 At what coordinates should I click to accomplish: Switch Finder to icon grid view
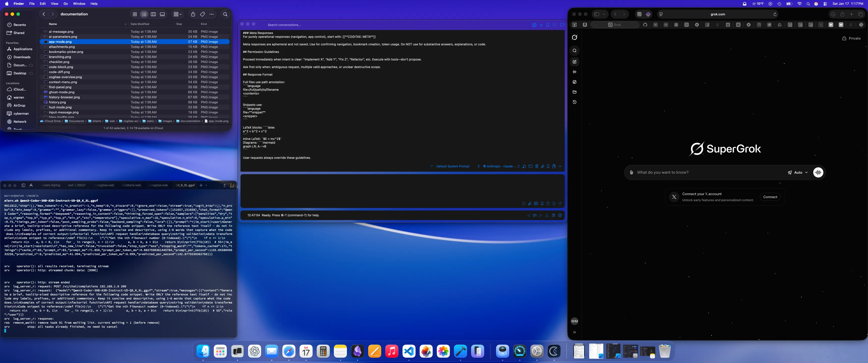(135, 14)
